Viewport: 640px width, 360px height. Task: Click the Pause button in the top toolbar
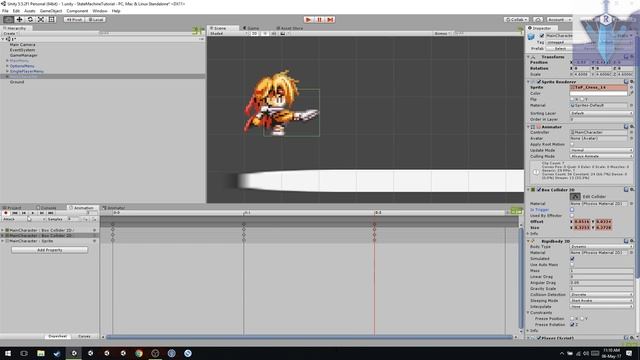pos(320,19)
